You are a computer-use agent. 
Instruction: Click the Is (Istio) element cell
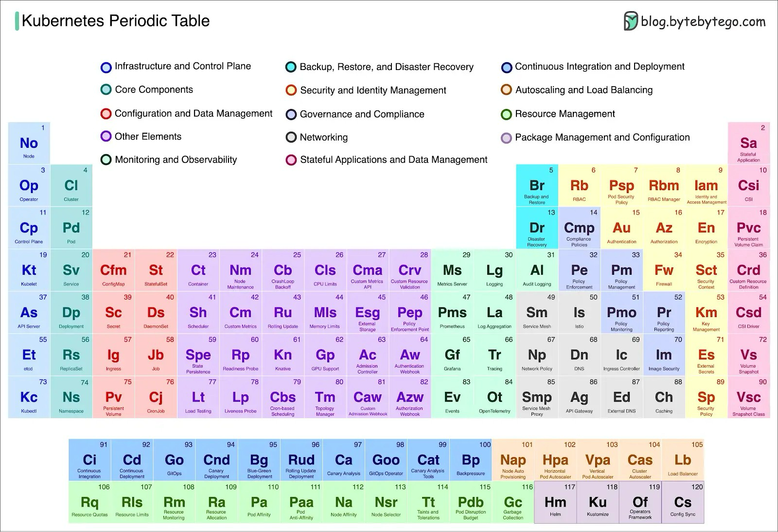click(580, 312)
